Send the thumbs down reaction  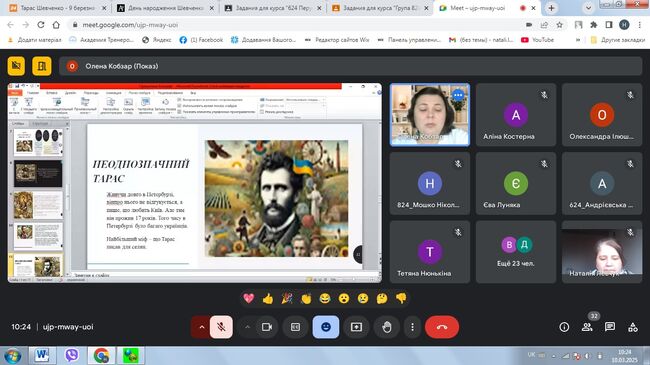[x=401, y=298]
